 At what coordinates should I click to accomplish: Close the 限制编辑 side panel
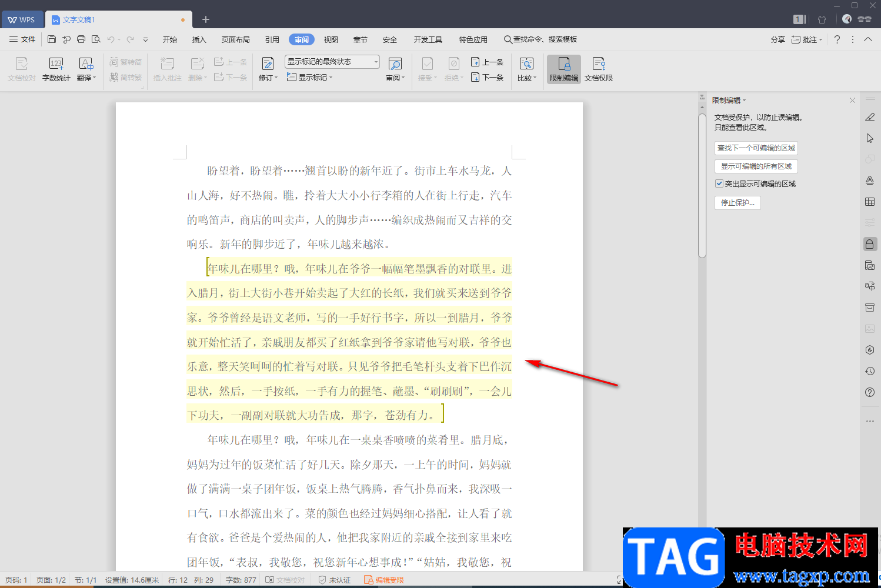coord(852,100)
